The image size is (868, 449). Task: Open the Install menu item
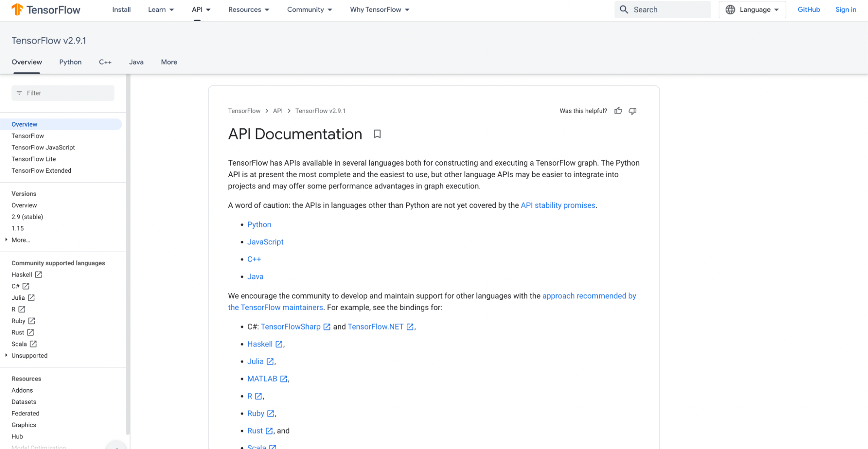pyautogui.click(x=121, y=9)
